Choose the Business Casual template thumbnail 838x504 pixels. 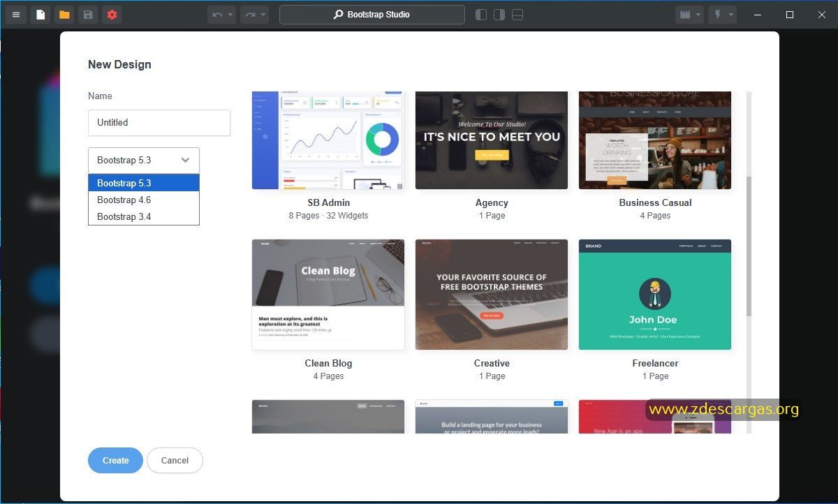[655, 140]
